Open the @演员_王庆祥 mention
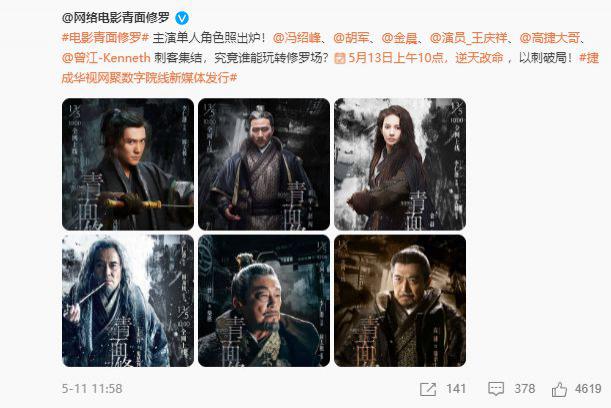Image resolution: width=611 pixels, height=408 pixels. point(468,38)
